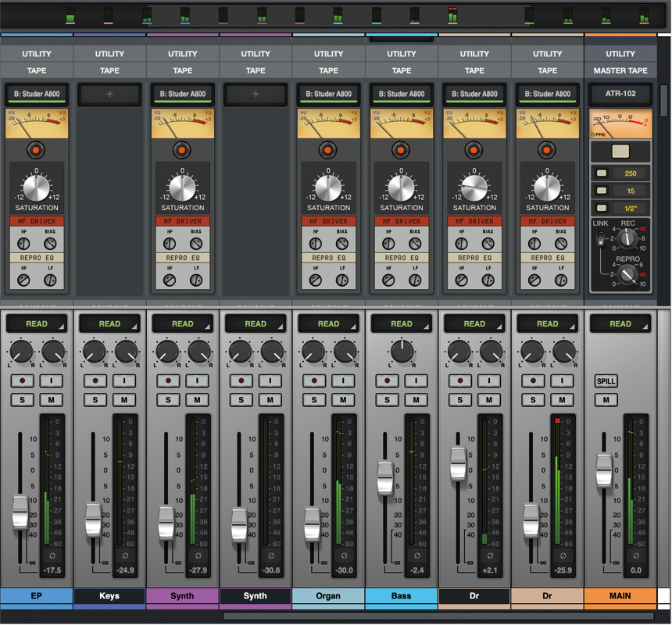
Task: Toggle the ATR-102 LINK switch
Action: point(600,238)
